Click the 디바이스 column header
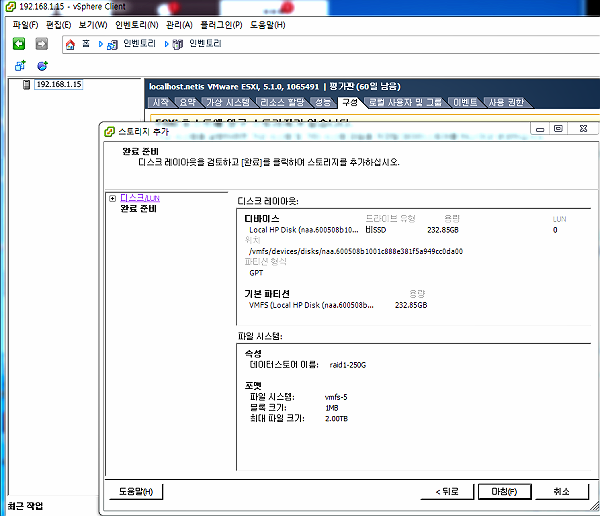The image size is (600, 516). pyautogui.click(x=262, y=219)
